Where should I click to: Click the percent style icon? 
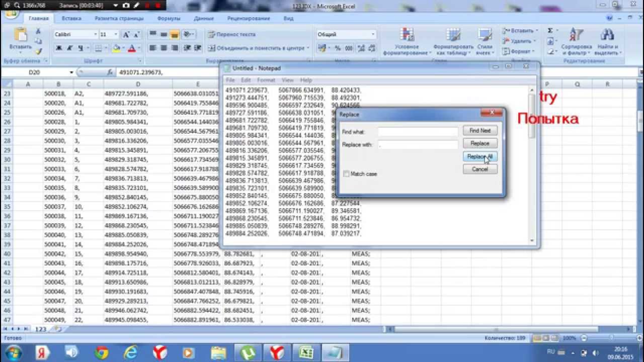click(338, 48)
